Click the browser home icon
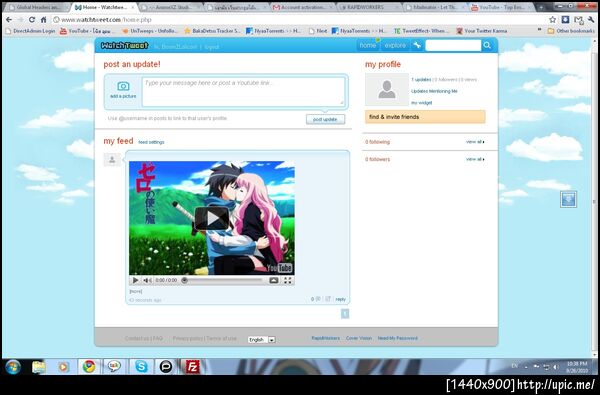The width and height of the screenshot is (600, 395). click(x=44, y=20)
